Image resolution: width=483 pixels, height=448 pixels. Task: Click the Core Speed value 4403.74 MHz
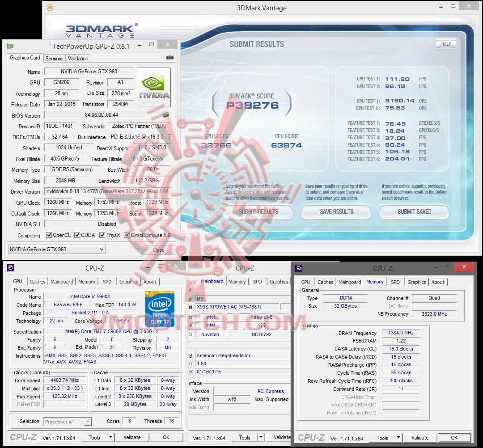point(65,380)
